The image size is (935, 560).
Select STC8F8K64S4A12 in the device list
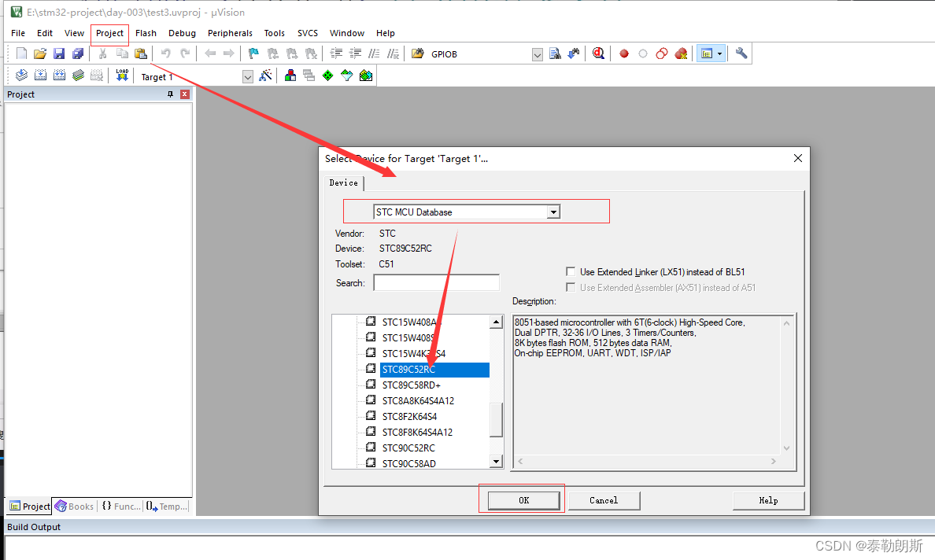click(x=417, y=432)
